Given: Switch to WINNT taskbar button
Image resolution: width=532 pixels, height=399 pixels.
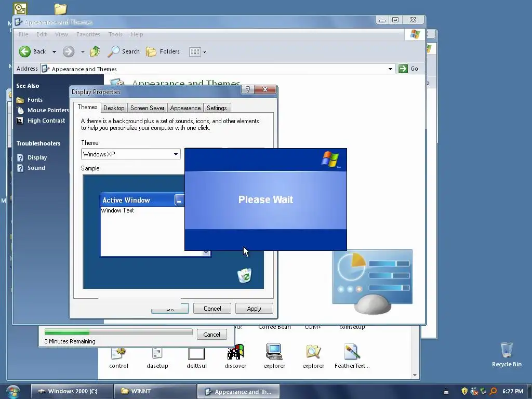Looking at the screenshot, I should pos(155,392).
